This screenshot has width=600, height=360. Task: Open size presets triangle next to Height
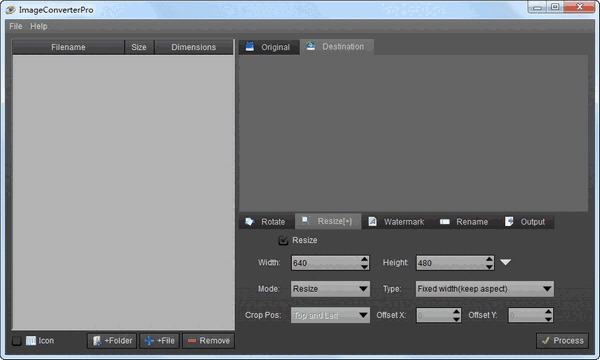pos(505,262)
